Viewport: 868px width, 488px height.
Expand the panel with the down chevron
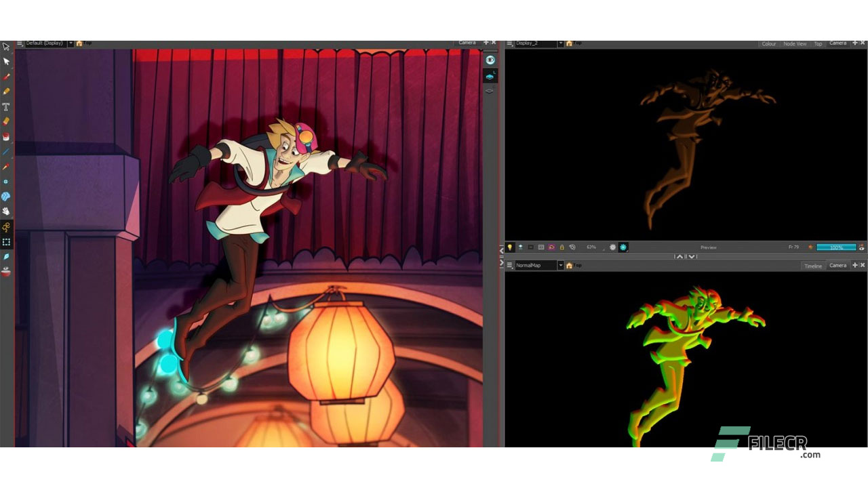coord(691,257)
